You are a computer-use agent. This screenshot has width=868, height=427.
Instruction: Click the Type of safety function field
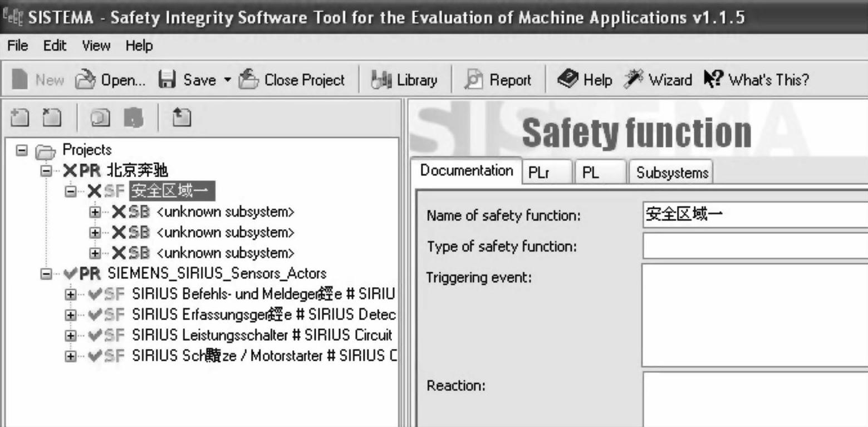click(x=755, y=246)
